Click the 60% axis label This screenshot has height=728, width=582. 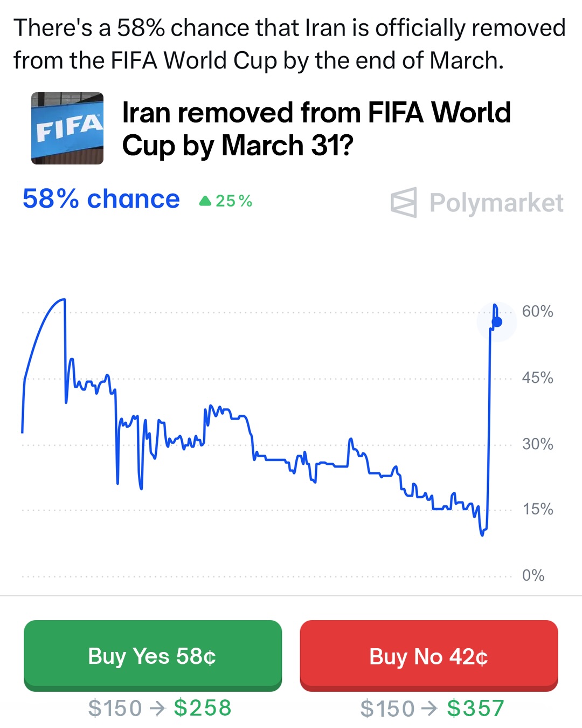(537, 311)
